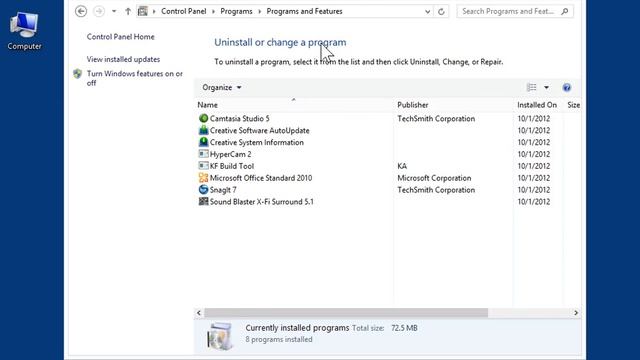Image resolution: width=640 pixels, height=360 pixels.
Task: Select Sound Blaster X-Fi Surround 5.1 icon
Action: tap(203, 201)
